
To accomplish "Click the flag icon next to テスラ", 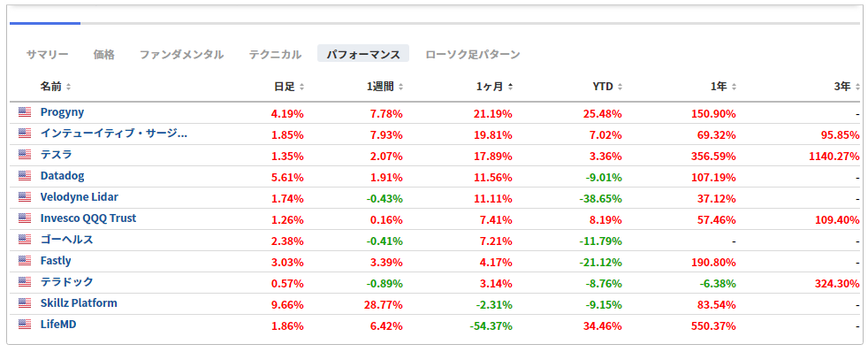I will (x=25, y=155).
